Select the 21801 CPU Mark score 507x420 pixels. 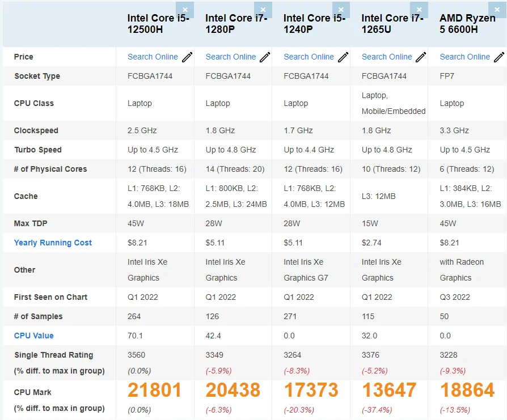(x=154, y=390)
